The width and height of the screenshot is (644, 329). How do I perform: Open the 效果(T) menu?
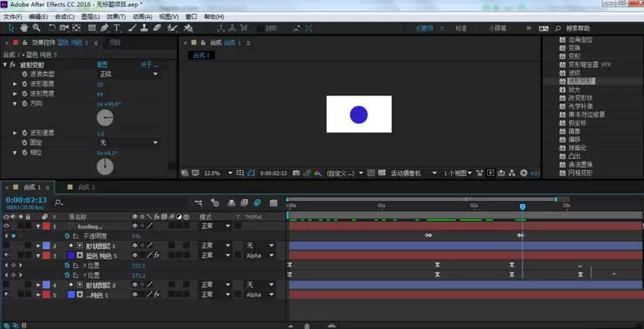(x=116, y=17)
